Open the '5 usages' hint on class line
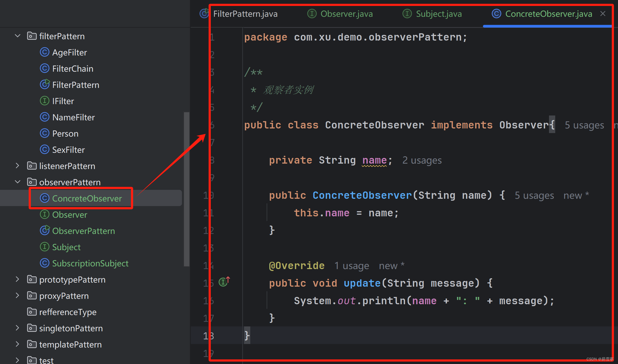This screenshot has width=618, height=364. tap(584, 125)
